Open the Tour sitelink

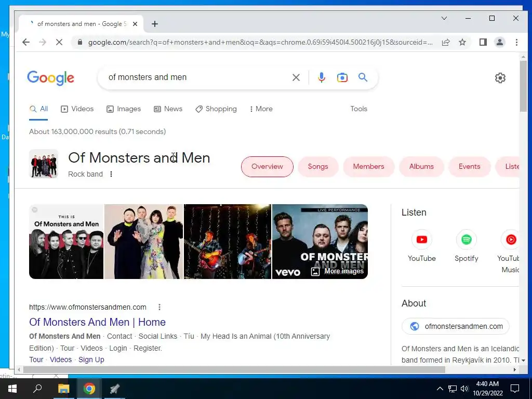[x=36, y=360]
